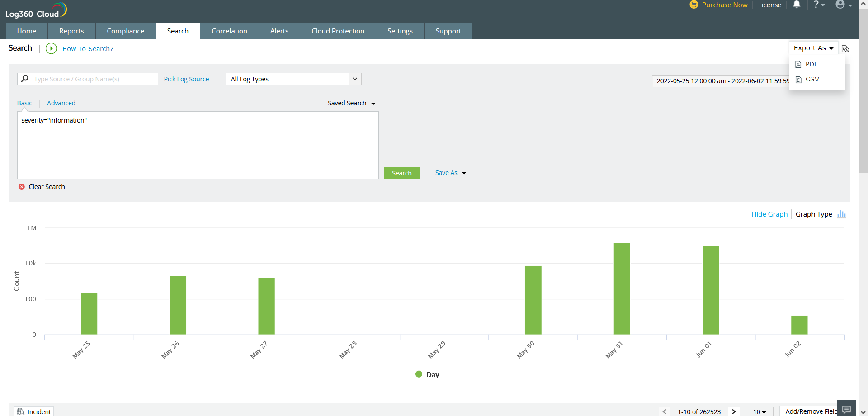This screenshot has height=416, width=868.
Task: Switch to Advanced search mode
Action: coord(61,103)
